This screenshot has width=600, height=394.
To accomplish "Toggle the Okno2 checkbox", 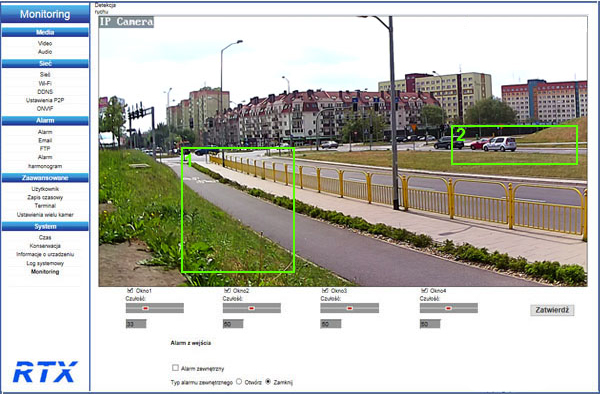I will [227, 291].
